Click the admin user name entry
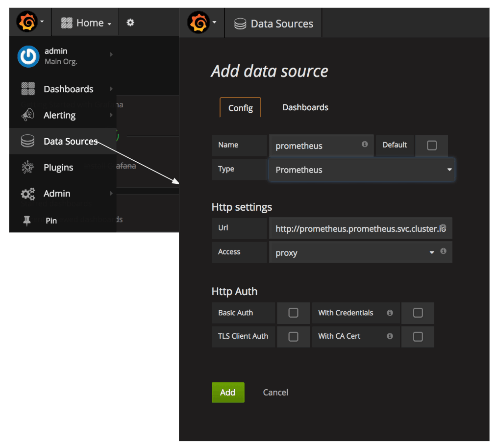 pos(56,51)
